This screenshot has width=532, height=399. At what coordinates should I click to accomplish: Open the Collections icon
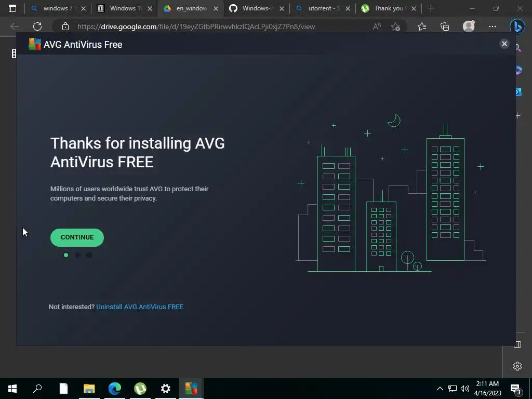coord(445,26)
